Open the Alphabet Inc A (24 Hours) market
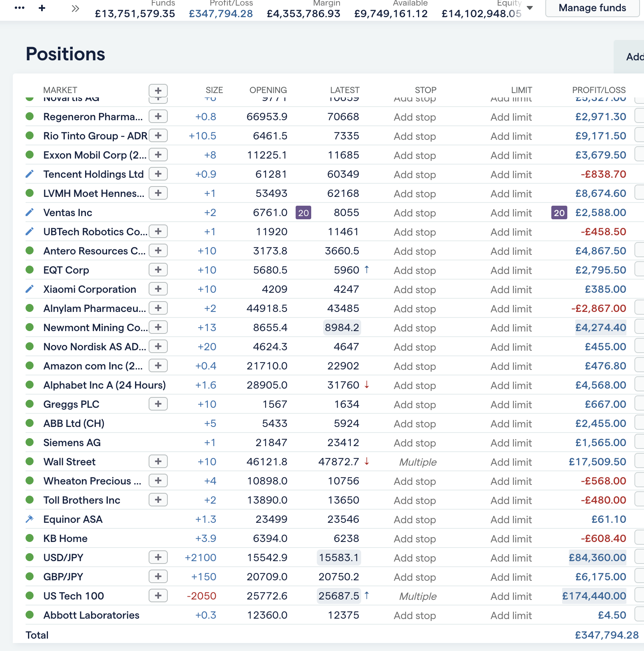Screen dimensions: 644x651 coord(104,385)
